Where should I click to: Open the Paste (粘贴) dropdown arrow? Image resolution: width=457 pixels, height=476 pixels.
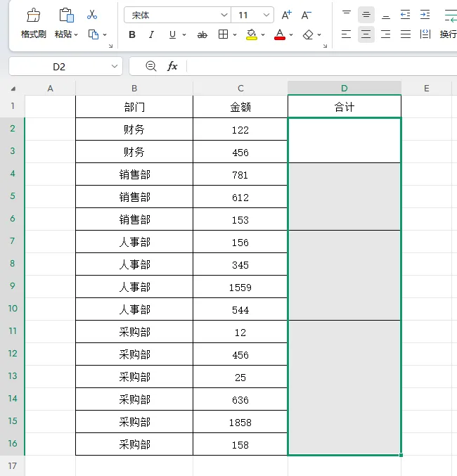[76, 34]
